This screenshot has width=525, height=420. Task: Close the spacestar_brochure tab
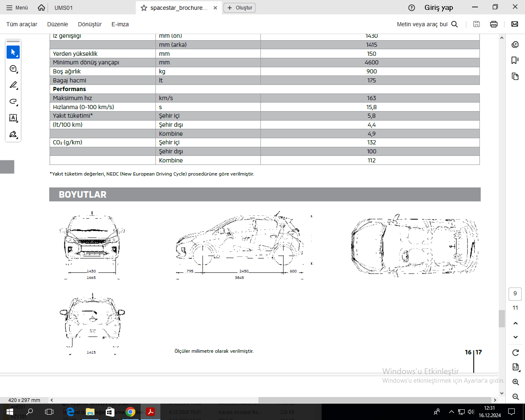[215, 8]
